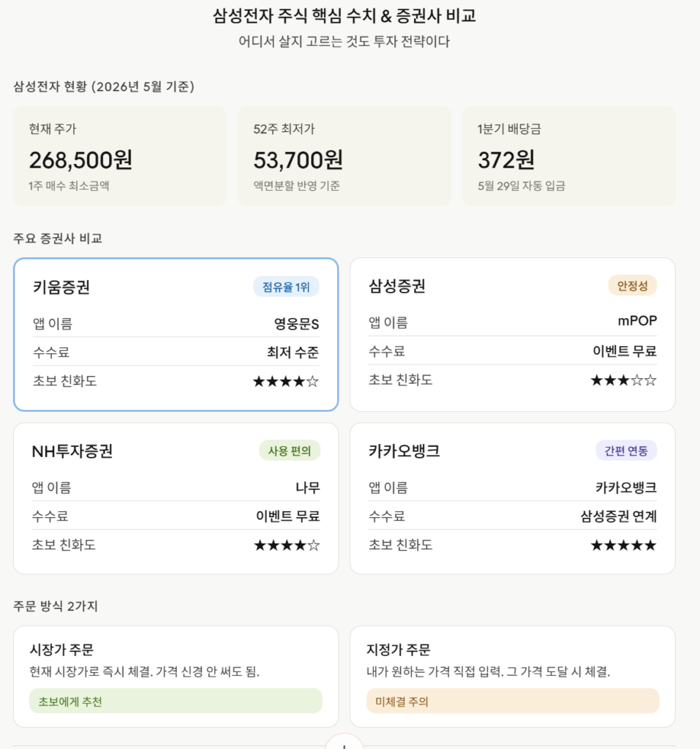Click the 키움증권 star rating
Viewport: 700px width, 749px height.
click(286, 381)
